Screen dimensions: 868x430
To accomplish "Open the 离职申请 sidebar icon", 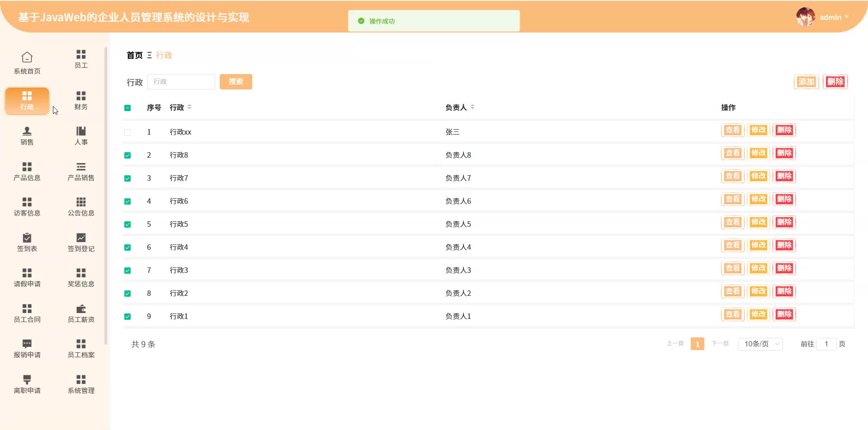I will tap(27, 379).
